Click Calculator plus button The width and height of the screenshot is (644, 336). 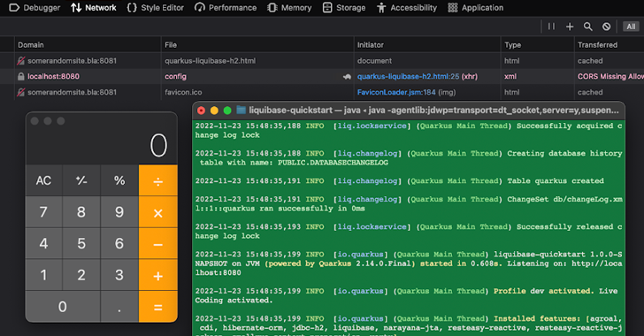(x=158, y=275)
